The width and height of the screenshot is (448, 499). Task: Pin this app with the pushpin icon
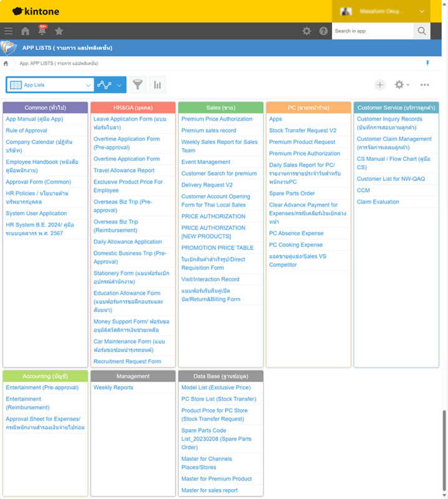click(x=427, y=64)
